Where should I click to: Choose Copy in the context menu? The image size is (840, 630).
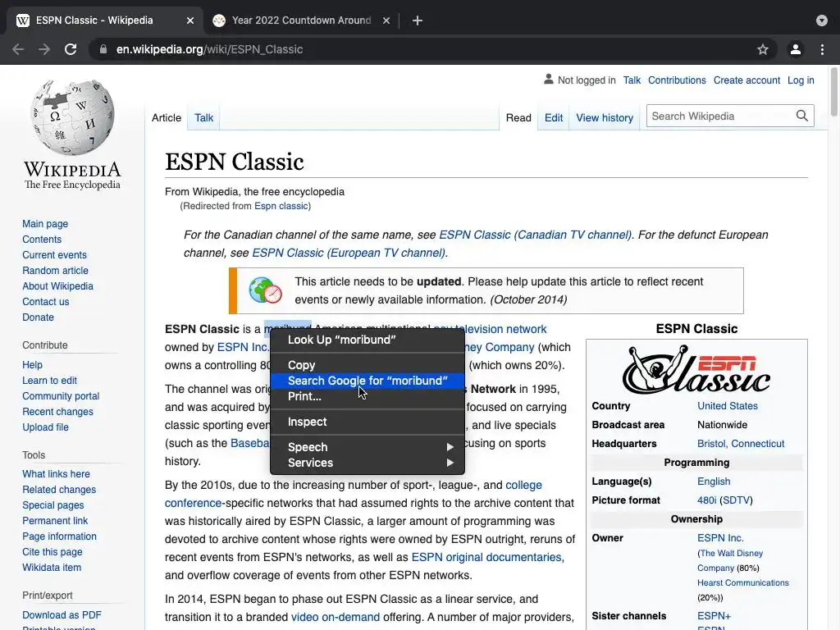367,365
